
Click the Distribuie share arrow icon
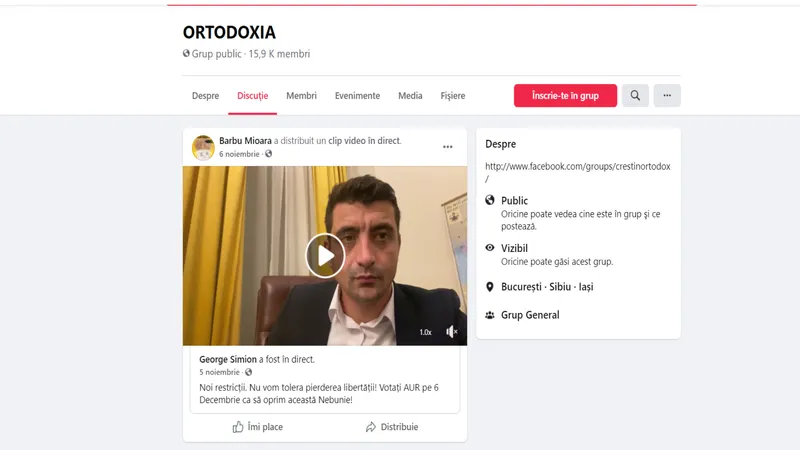point(371,427)
